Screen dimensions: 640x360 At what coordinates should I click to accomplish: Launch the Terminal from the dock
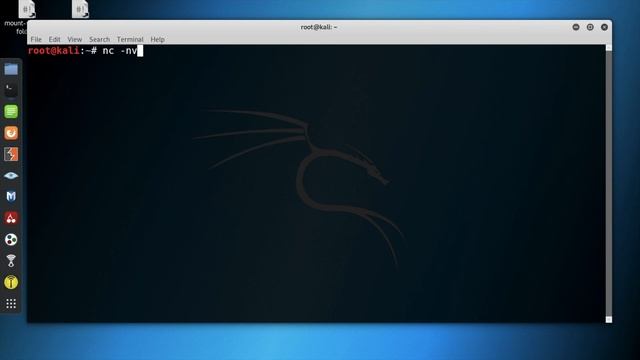click(11, 90)
